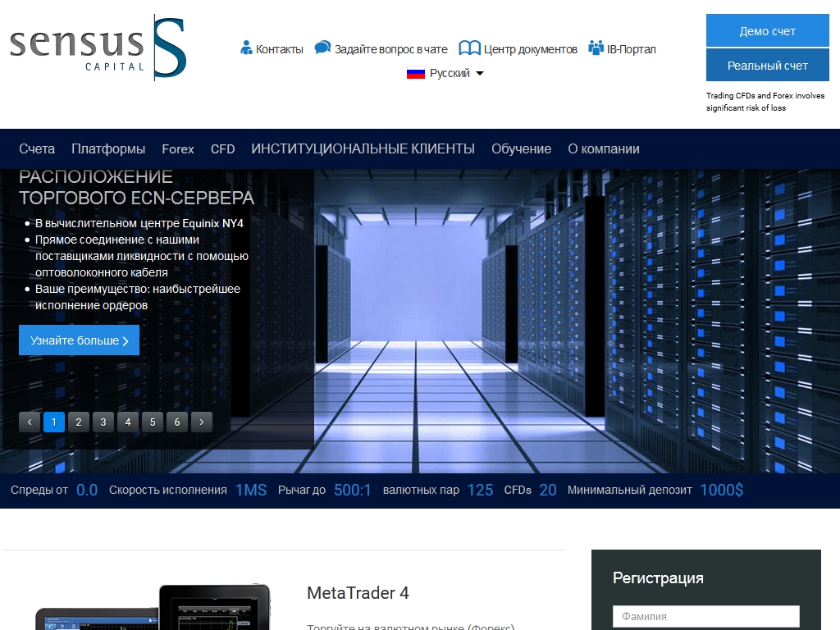Go to previous slide arrow

pyautogui.click(x=30, y=422)
